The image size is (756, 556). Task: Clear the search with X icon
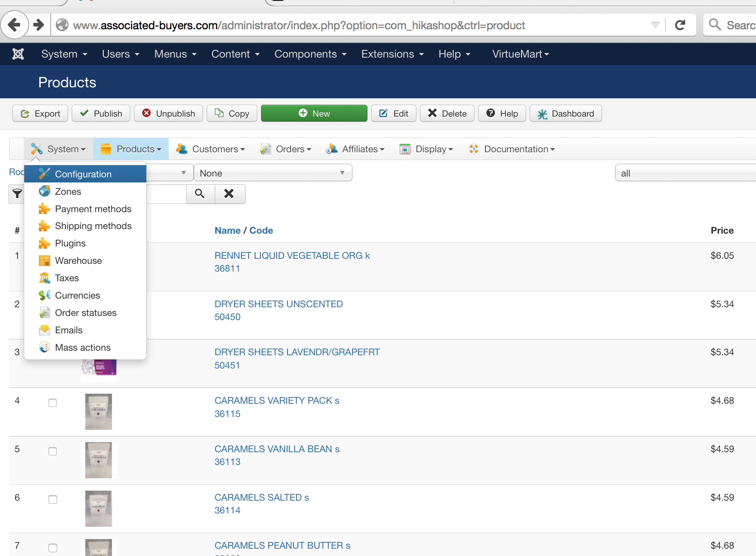click(229, 193)
